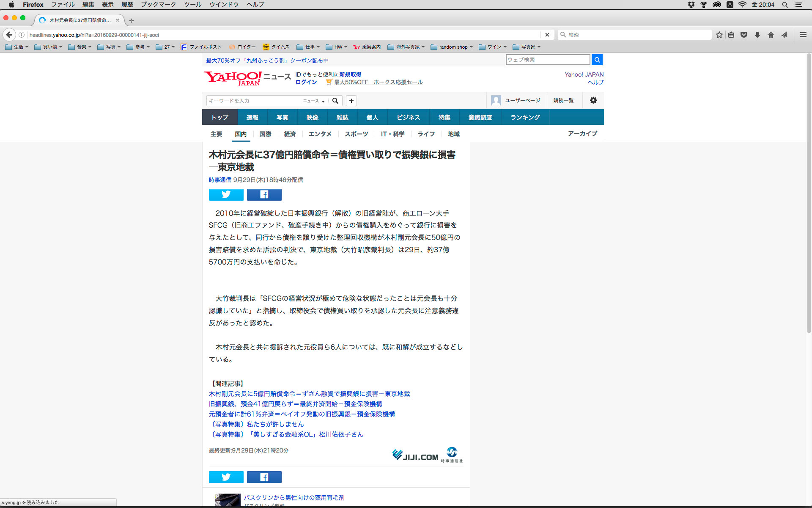Open Firefox downloads arrow icon
The width and height of the screenshot is (812, 508).
point(757,35)
